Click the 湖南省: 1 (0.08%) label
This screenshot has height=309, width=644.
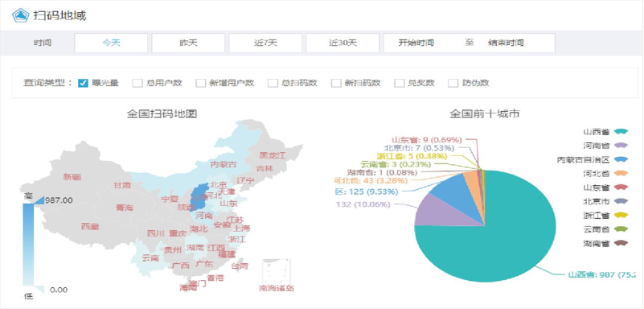click(x=382, y=172)
